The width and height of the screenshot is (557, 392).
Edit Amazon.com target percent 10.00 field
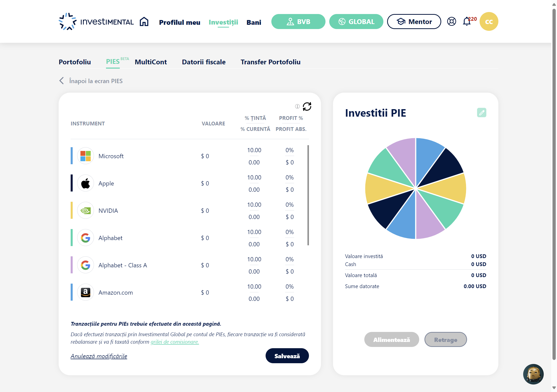coord(254,287)
